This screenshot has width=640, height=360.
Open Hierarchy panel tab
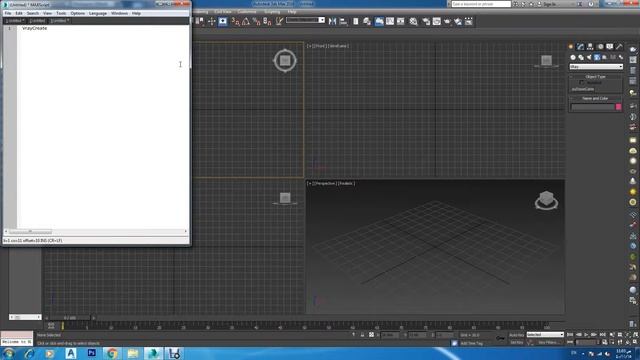coord(590,47)
